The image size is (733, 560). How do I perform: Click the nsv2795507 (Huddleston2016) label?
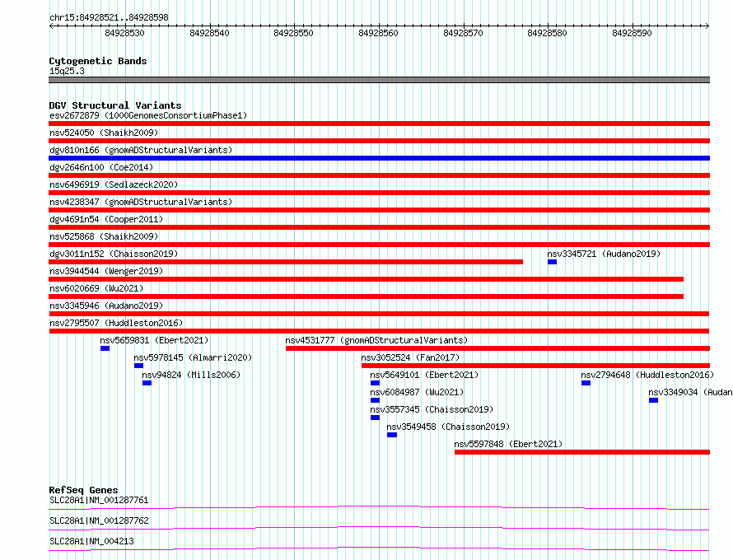pos(116,323)
